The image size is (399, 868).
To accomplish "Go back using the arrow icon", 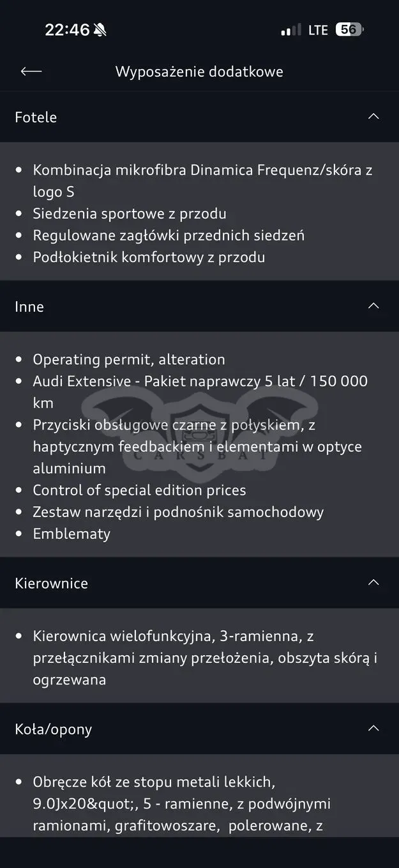I will 31,71.
